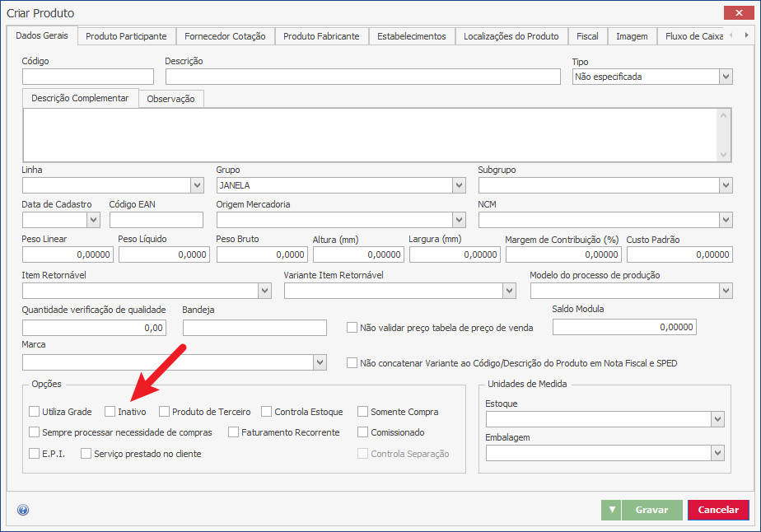Viewport: 761px width, 532px height.
Task: Tick the Inativo checkbox
Action: [x=110, y=412]
